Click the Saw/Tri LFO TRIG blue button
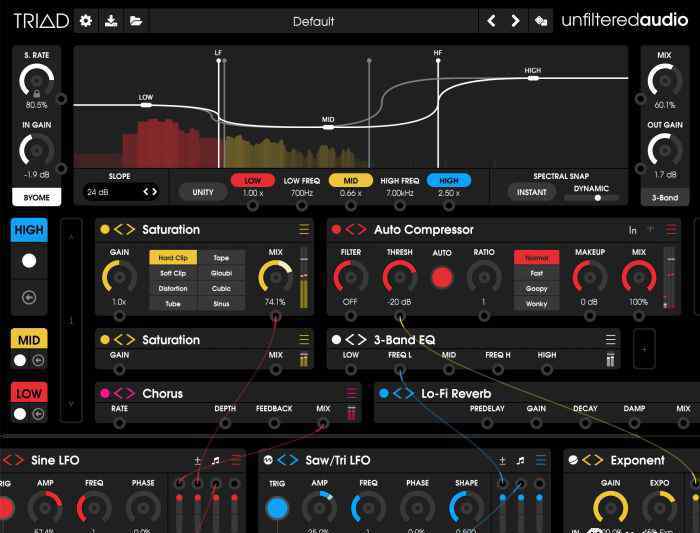Screen dimensions: 700x533 click(x=277, y=508)
